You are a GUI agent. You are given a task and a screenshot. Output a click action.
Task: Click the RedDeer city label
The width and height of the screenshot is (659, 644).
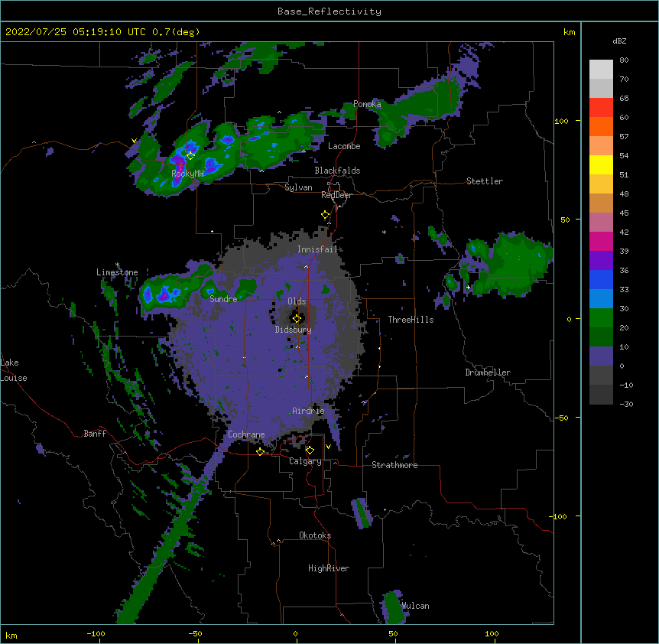tap(336, 195)
